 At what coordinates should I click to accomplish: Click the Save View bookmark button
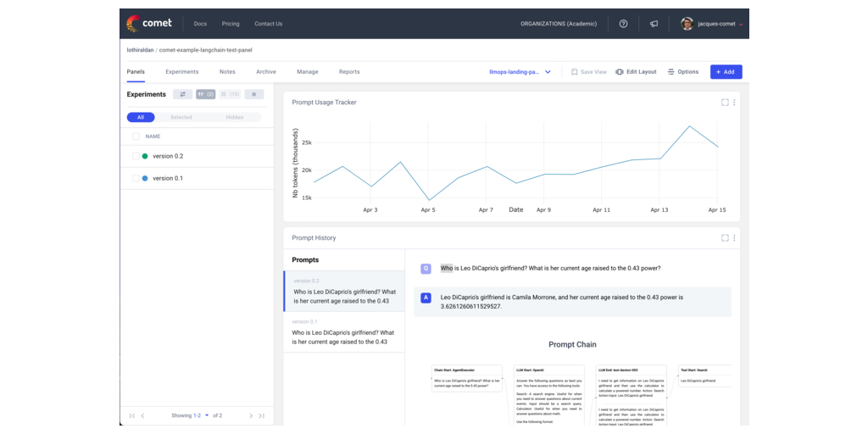(589, 72)
